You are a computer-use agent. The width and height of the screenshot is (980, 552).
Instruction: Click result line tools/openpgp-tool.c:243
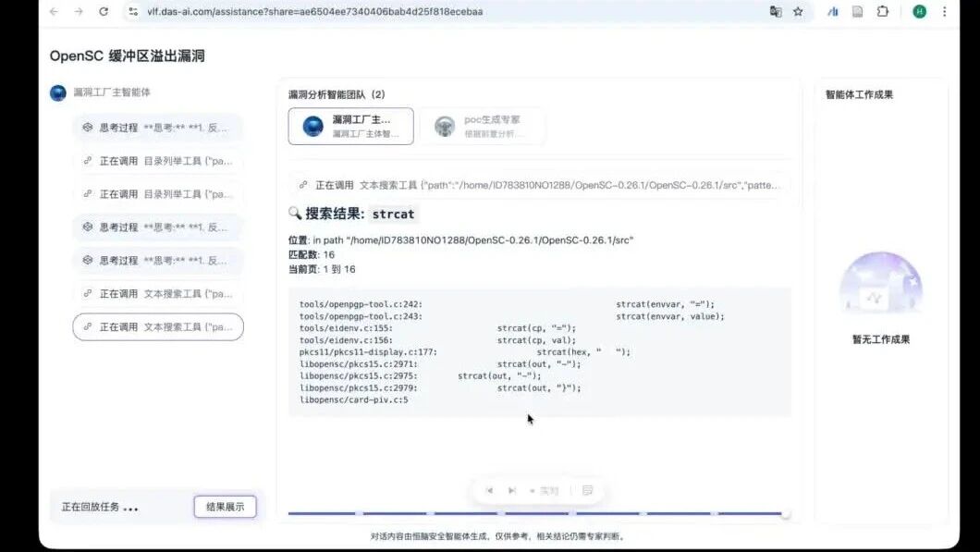[x=512, y=316]
